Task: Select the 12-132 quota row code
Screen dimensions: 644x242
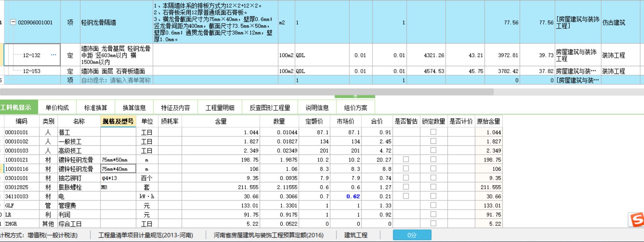Action: coord(32,55)
